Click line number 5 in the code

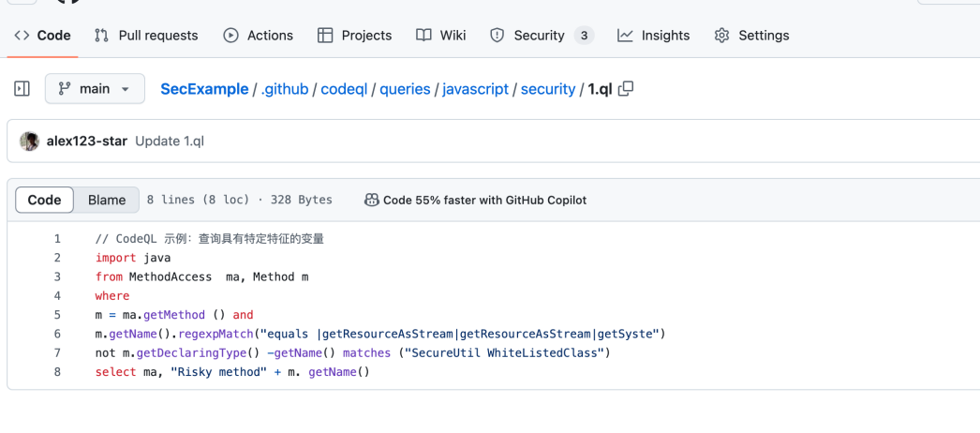(x=57, y=315)
